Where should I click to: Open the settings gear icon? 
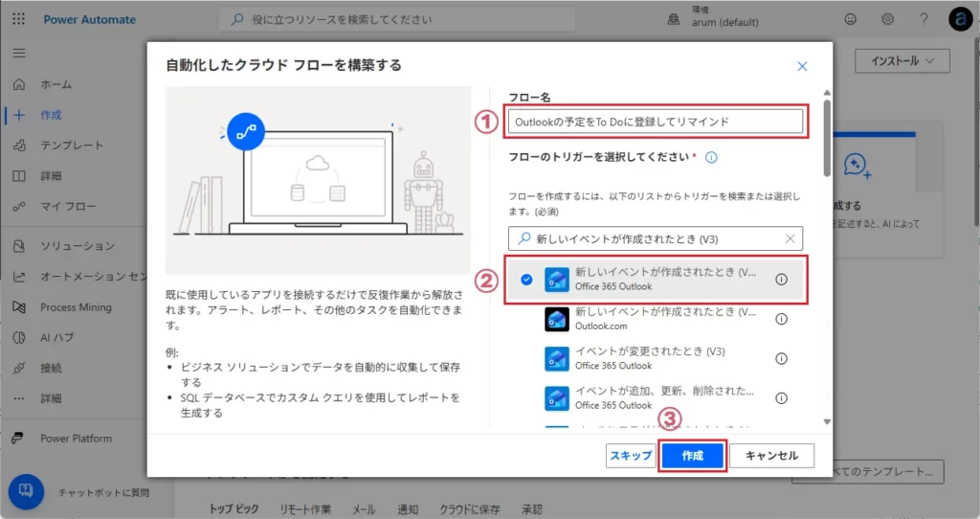point(887,19)
